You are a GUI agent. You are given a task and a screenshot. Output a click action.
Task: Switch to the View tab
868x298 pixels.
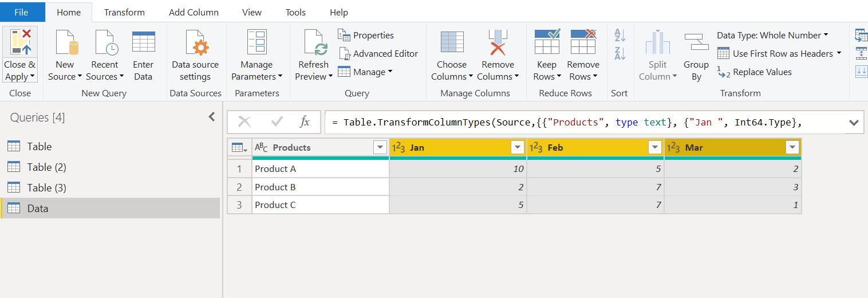coord(252,12)
